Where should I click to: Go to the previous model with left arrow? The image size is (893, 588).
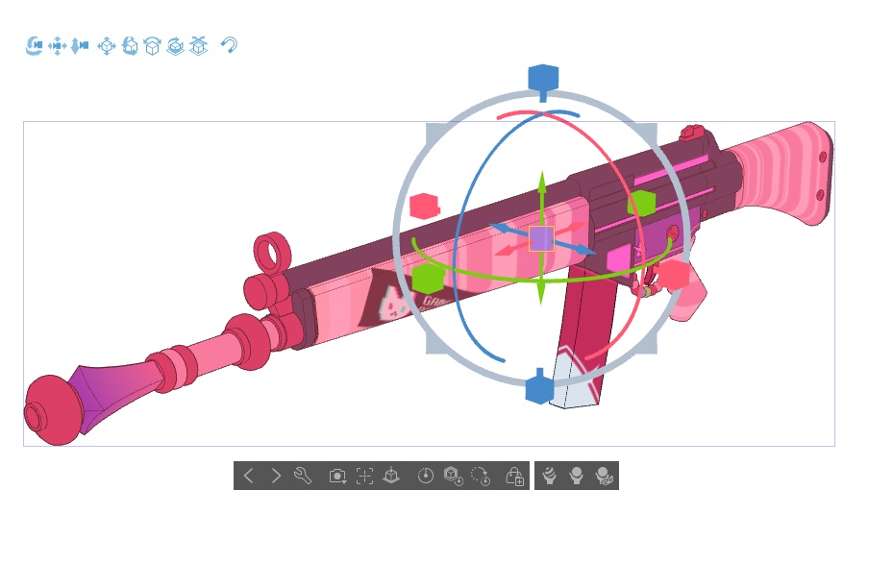[x=248, y=476]
